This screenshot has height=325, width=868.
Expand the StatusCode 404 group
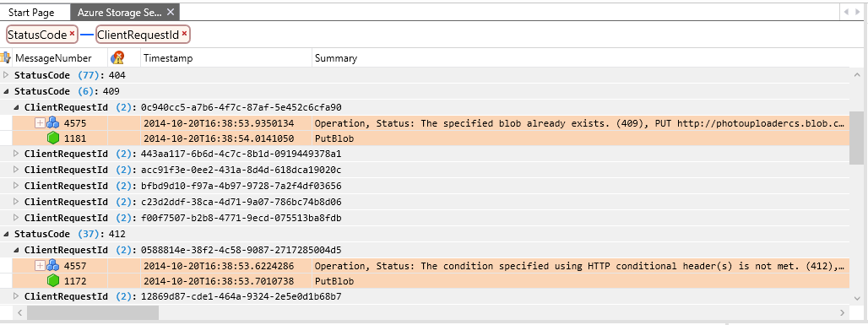click(6, 75)
